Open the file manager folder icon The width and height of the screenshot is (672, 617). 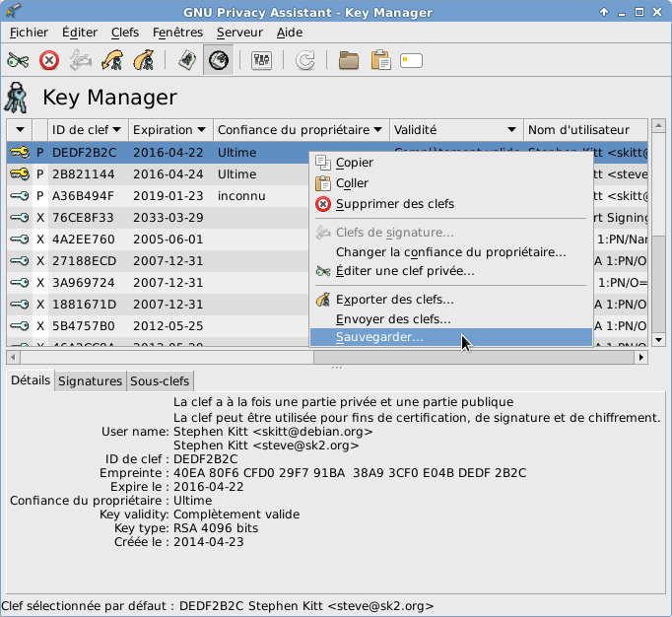point(348,61)
